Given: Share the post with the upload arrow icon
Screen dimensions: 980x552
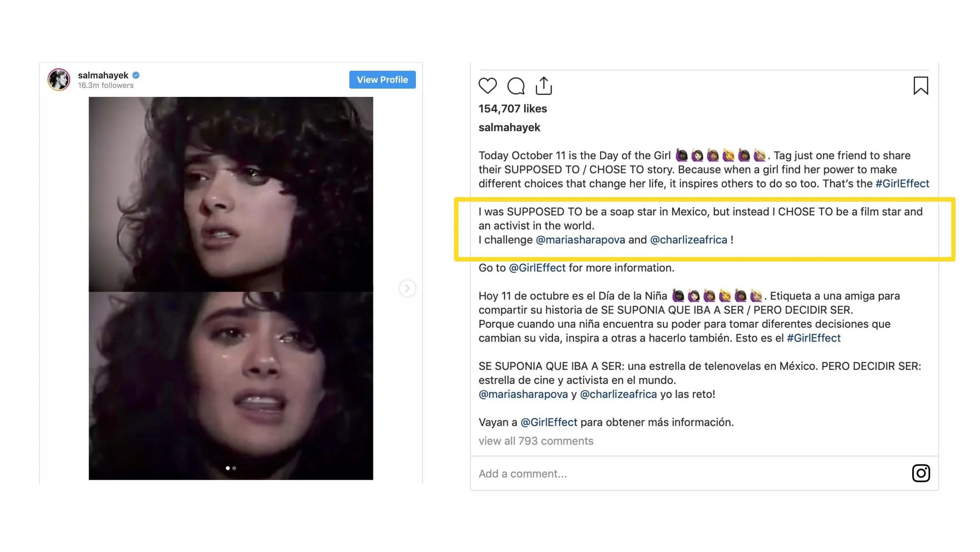Looking at the screenshot, I should [544, 86].
